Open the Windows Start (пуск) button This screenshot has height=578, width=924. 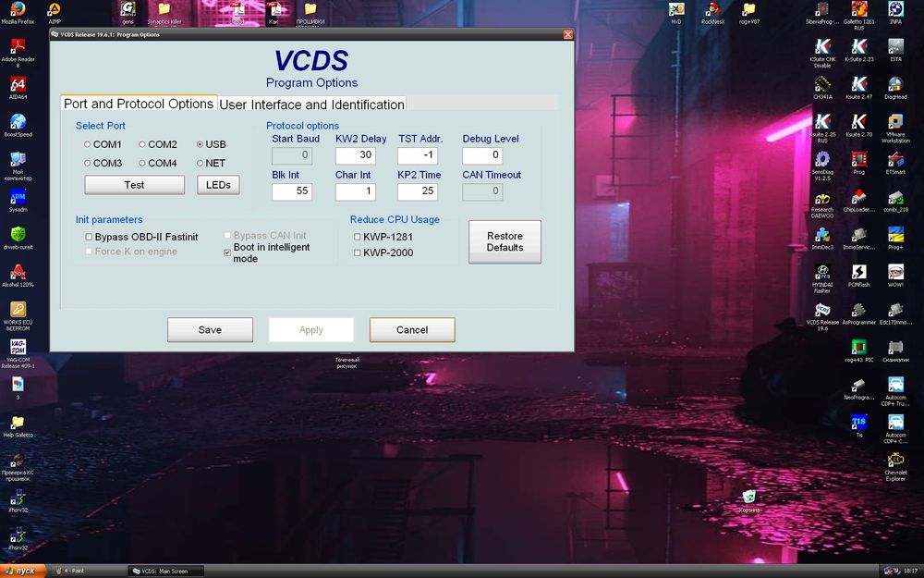coord(22,571)
